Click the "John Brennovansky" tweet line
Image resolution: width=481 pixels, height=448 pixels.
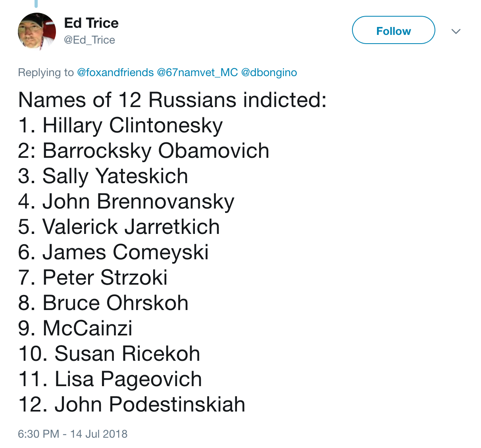tap(126, 201)
